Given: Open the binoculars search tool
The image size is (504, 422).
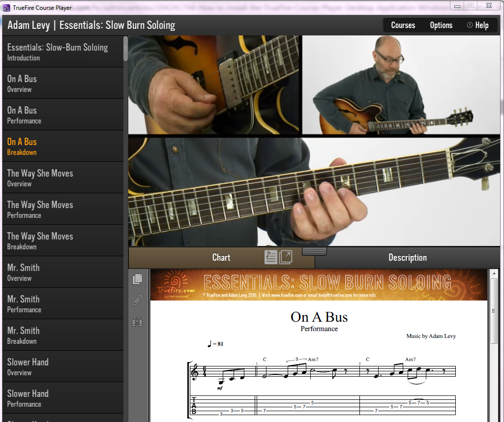Looking at the screenshot, I should tap(138, 322).
